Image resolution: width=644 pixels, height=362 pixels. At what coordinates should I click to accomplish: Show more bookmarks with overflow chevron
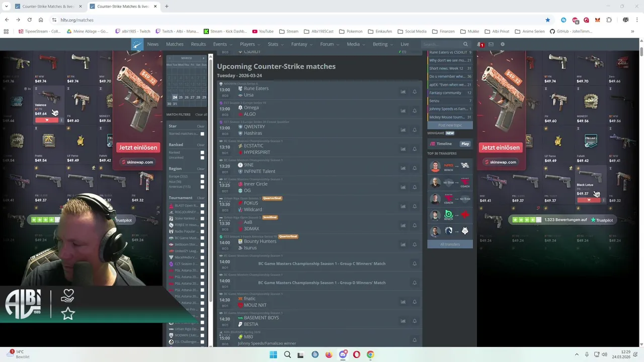632,31
